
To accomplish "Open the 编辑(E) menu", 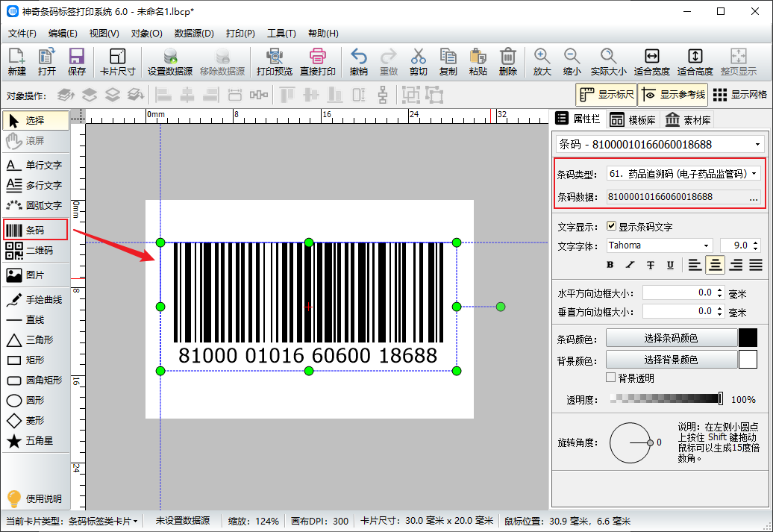I will [x=63, y=34].
